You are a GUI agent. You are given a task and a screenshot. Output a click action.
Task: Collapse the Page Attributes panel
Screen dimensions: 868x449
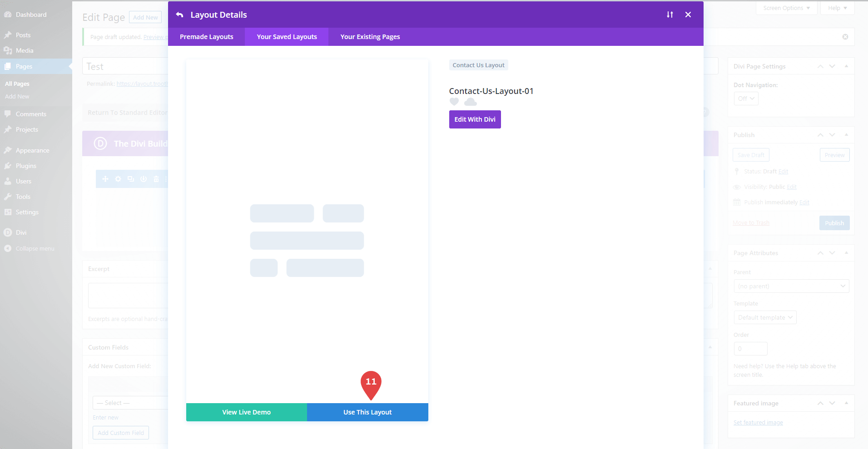846,253
